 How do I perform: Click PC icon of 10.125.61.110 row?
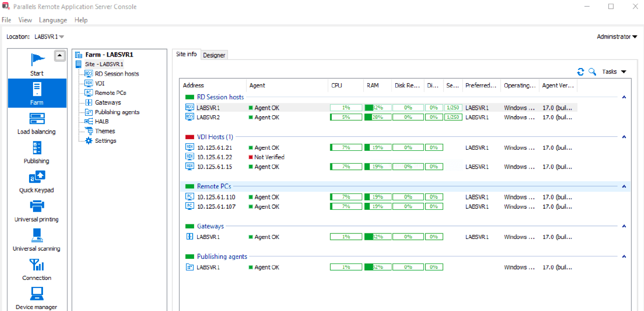point(190,197)
